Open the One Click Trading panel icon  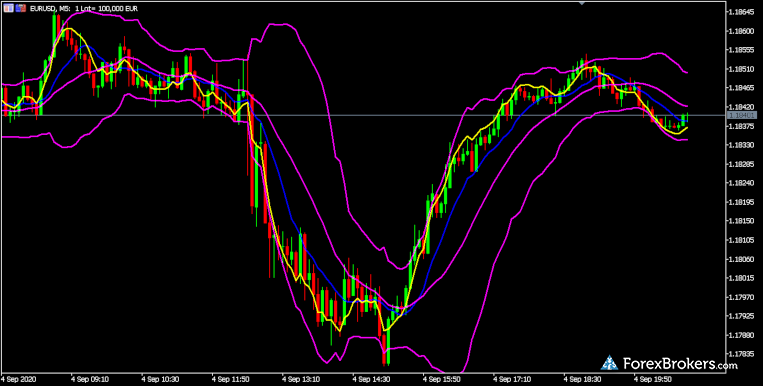[x=7, y=8]
